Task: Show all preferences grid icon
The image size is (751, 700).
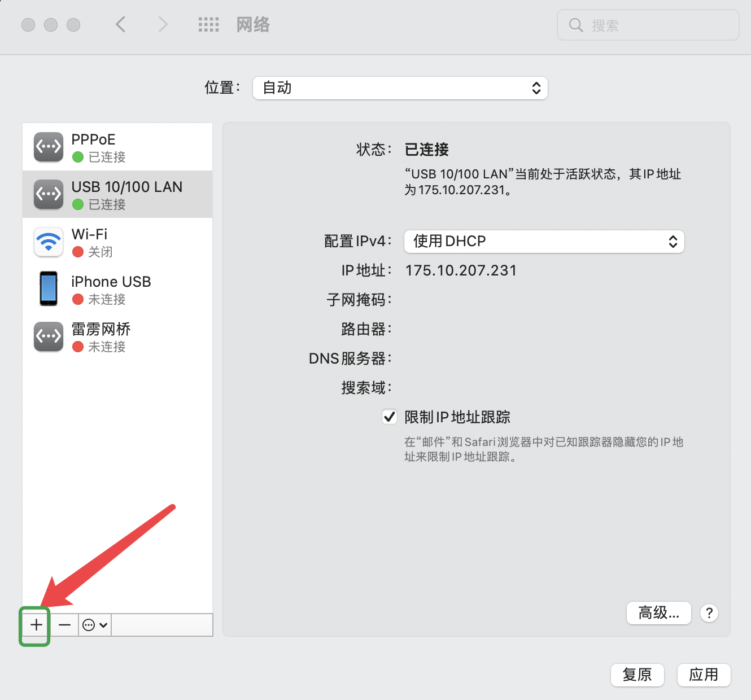Action: coord(208,24)
